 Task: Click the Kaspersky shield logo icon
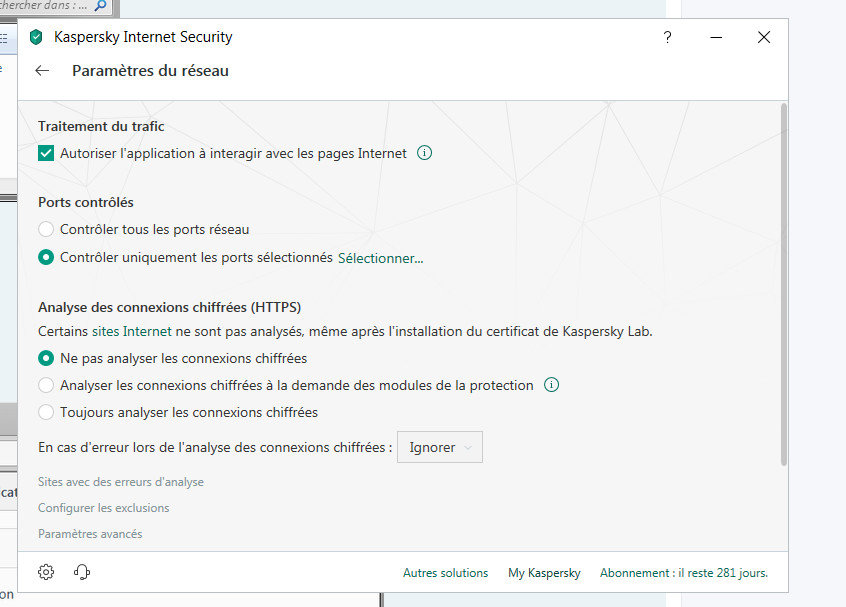(36, 38)
